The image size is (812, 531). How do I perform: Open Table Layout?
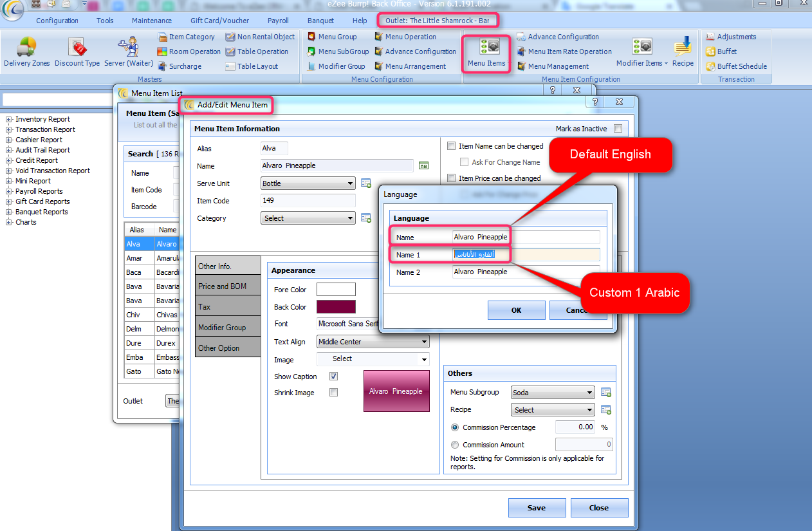pyautogui.click(x=252, y=66)
